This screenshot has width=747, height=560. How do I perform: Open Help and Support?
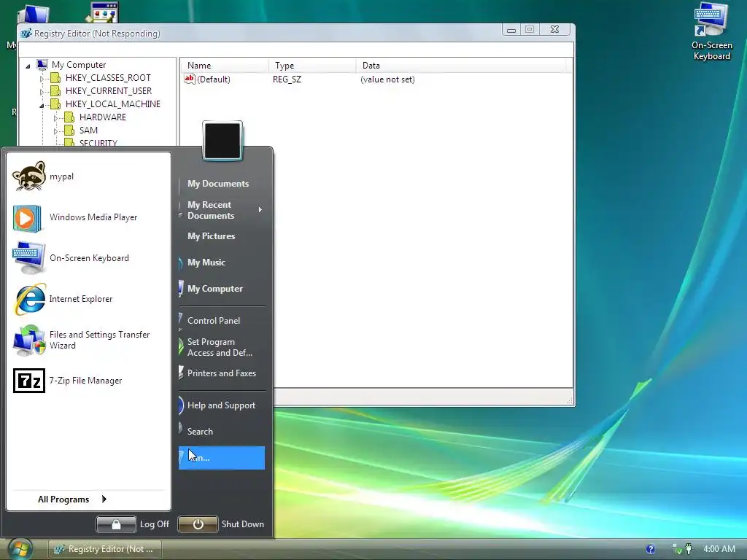[x=222, y=405]
